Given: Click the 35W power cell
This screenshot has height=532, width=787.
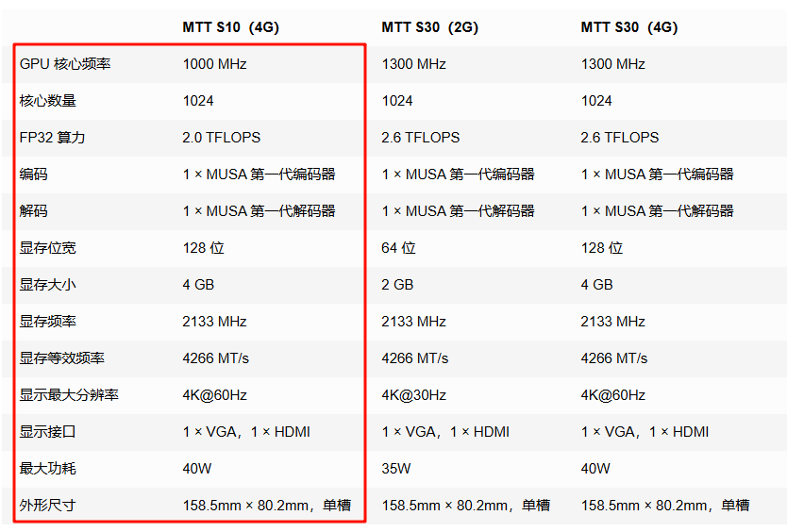Looking at the screenshot, I should click(396, 469).
